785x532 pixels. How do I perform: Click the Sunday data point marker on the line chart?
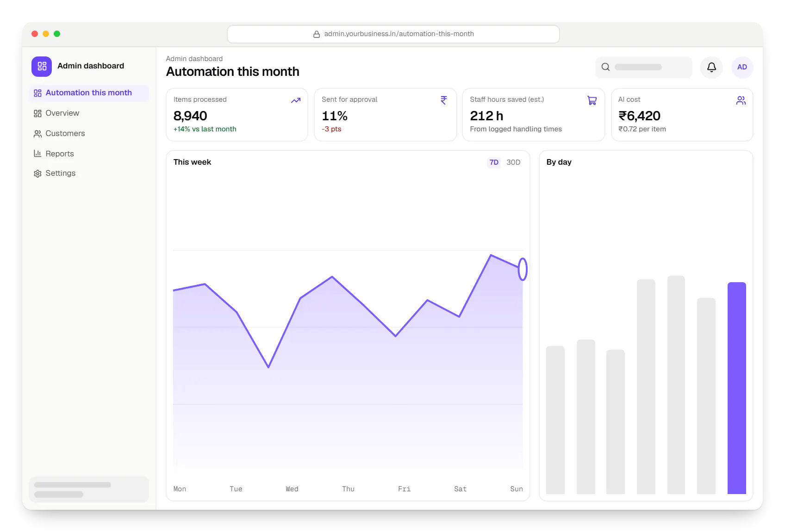(x=523, y=269)
